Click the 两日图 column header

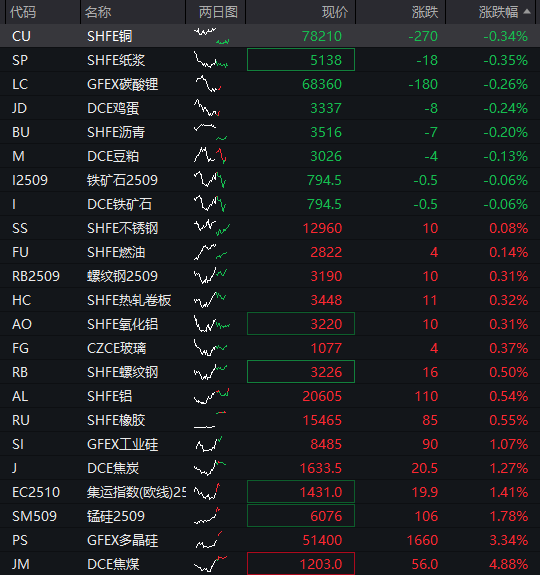tap(218, 12)
